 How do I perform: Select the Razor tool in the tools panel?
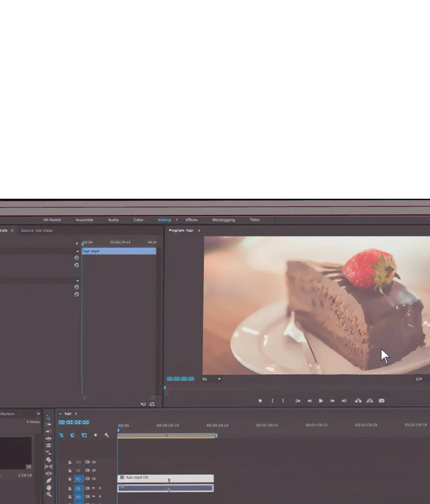48,460
